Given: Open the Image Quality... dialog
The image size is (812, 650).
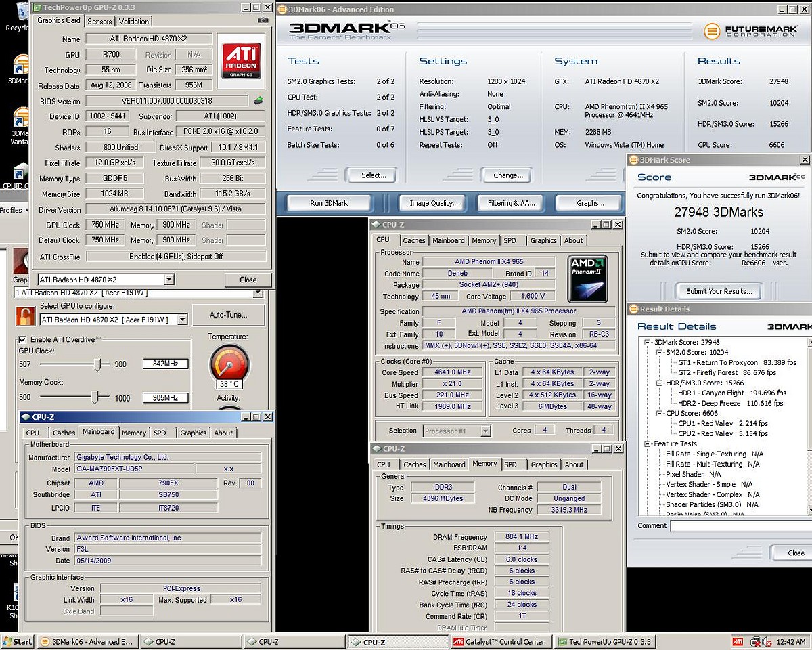Looking at the screenshot, I should [434, 203].
